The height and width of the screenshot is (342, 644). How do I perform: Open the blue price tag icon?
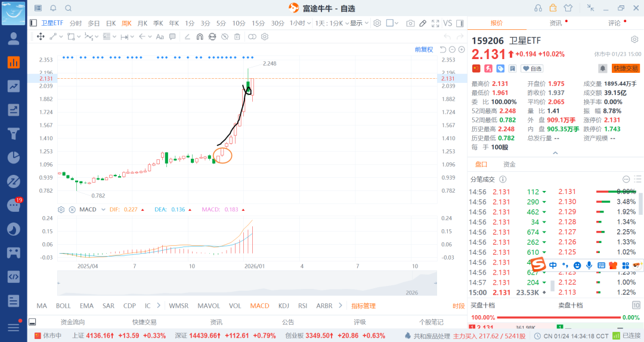(500, 68)
